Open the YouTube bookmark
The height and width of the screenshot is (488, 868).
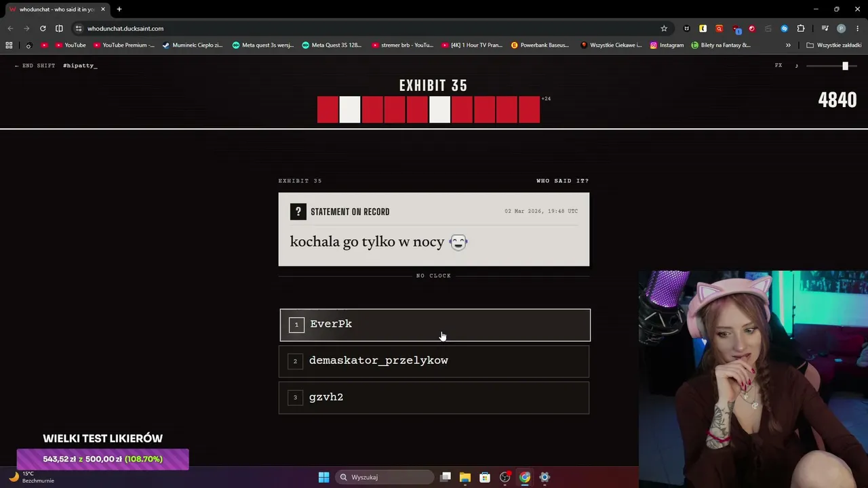point(70,45)
